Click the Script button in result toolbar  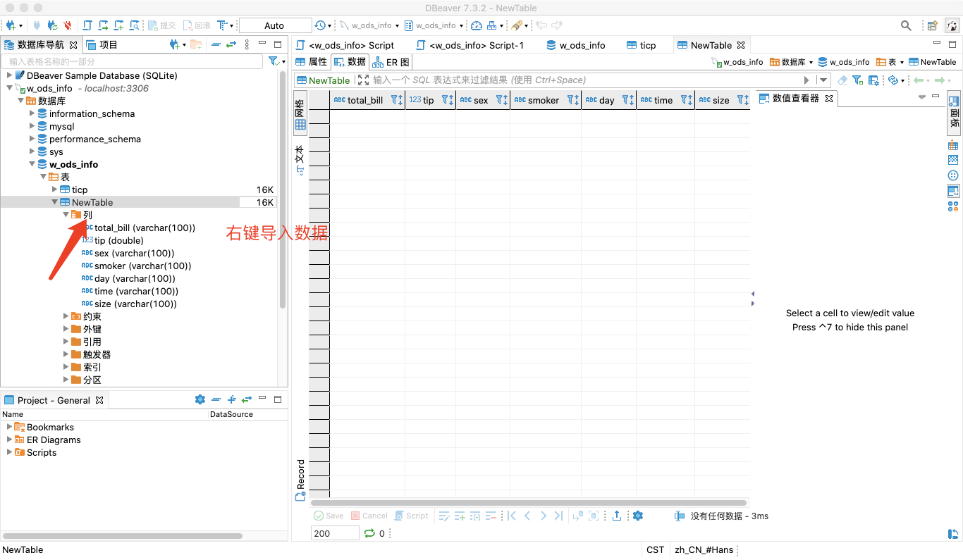coord(412,516)
